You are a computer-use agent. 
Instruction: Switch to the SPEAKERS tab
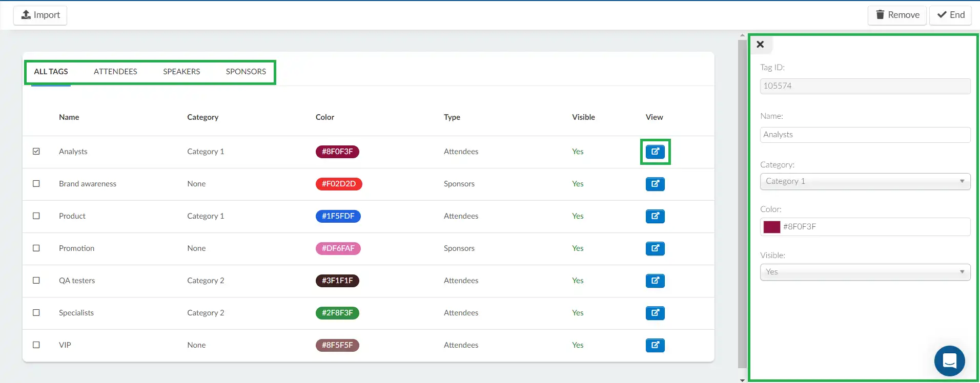pos(181,72)
